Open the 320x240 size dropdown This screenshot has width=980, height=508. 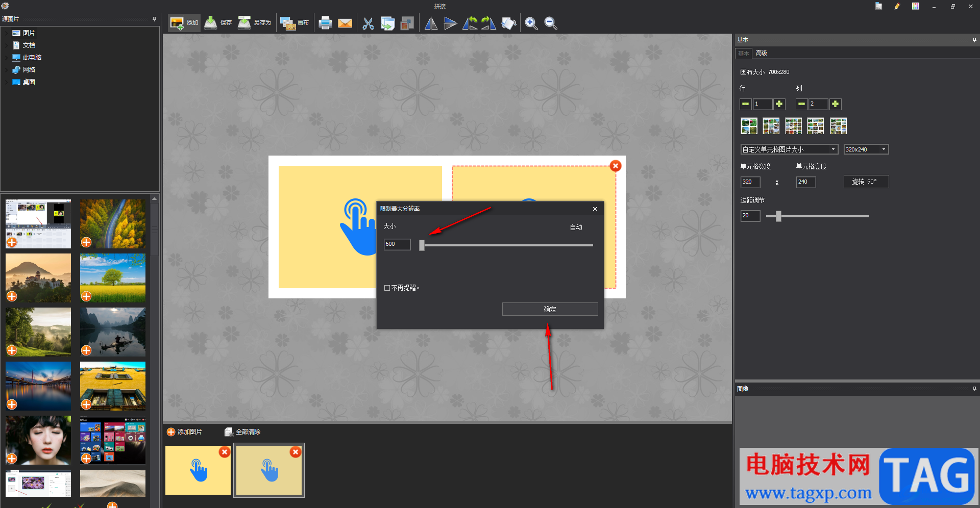coord(866,149)
